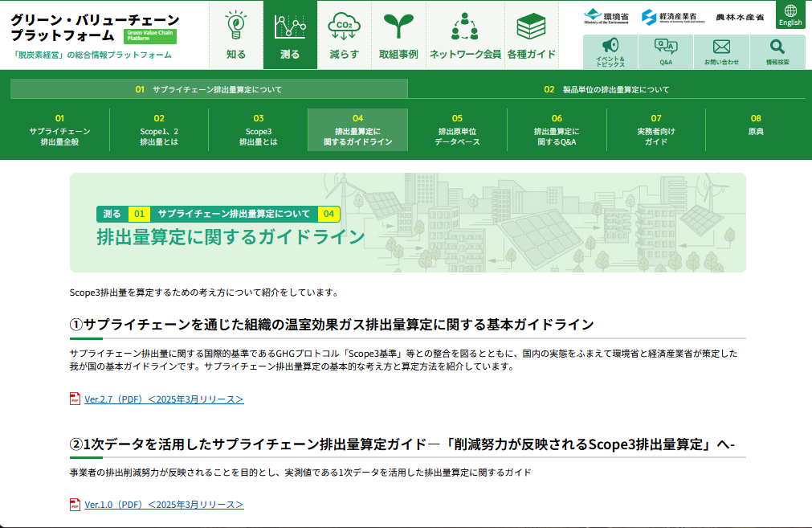812x528 pixels.
Task: Select サプライチェーン排出量算定について tab
Action: 209,89
